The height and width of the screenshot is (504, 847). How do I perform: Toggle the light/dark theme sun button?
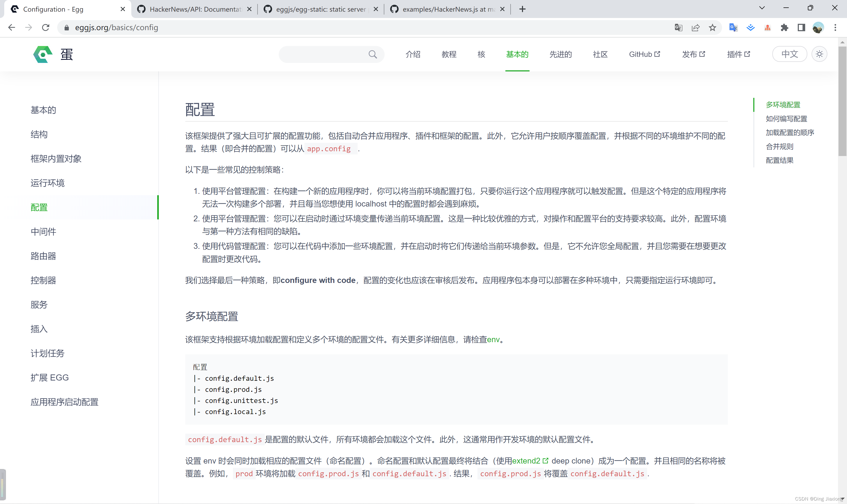819,54
